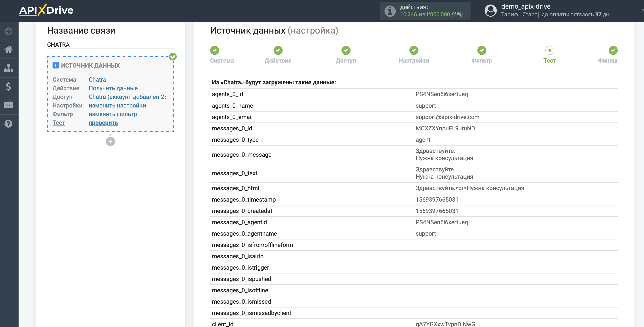Click messages_0_isauto row
The height and width of the screenshot is (327, 644).
(414, 256)
